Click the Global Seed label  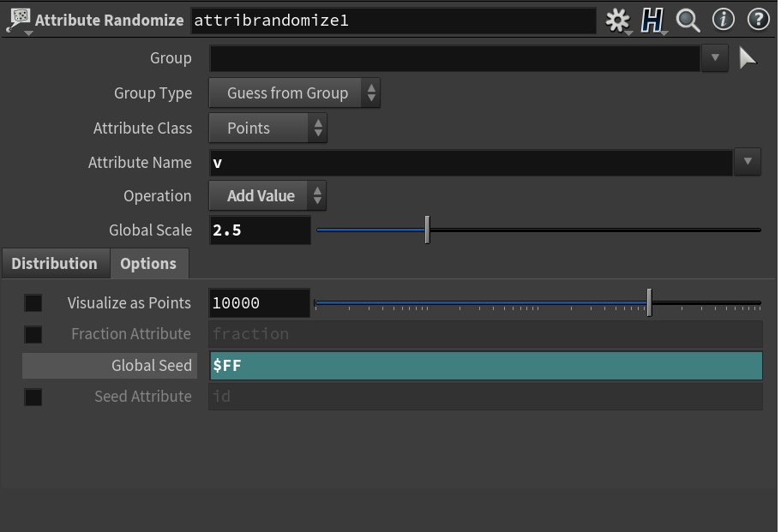(x=152, y=366)
